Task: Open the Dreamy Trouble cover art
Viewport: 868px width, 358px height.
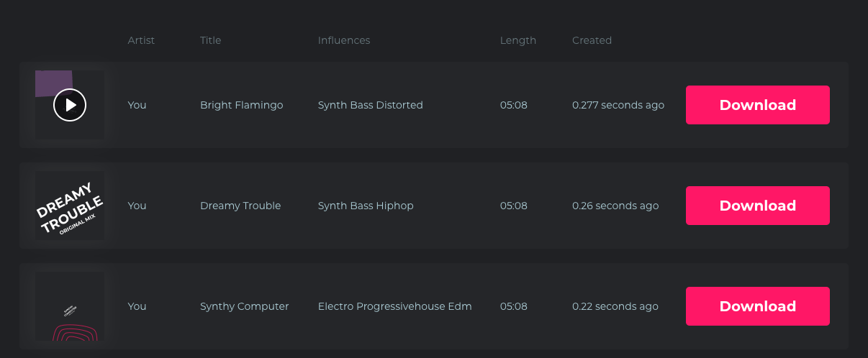Action: tap(70, 206)
